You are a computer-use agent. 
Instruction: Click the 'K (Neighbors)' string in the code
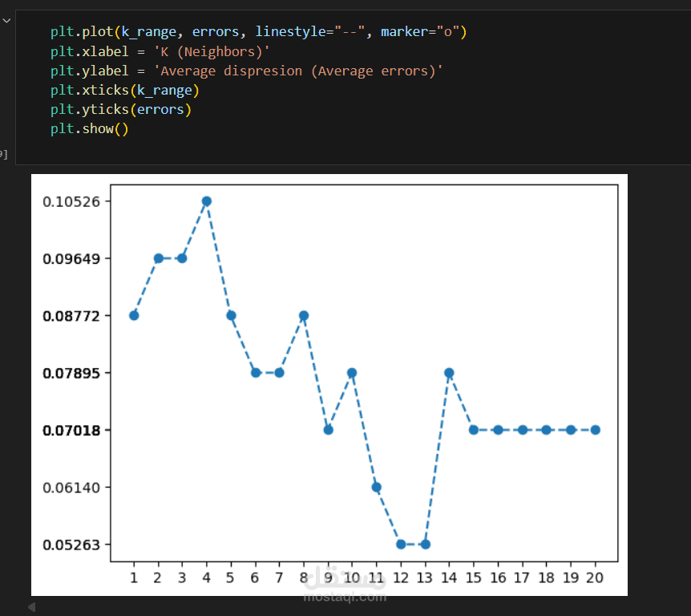(212, 51)
